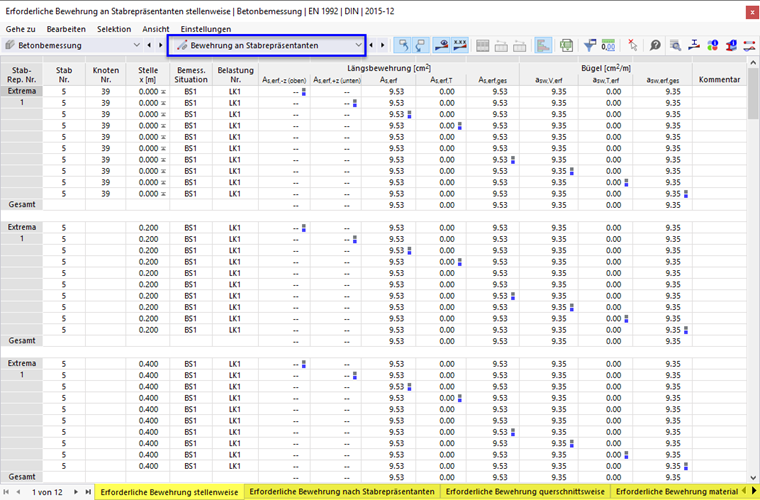Click the Stab-Rep. Nr. column header

point(21,75)
